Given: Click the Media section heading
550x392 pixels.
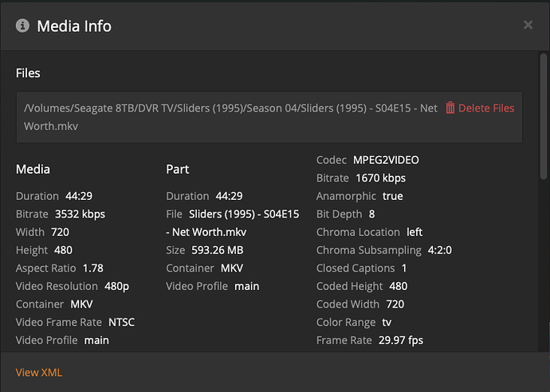Looking at the screenshot, I should click(x=33, y=169).
